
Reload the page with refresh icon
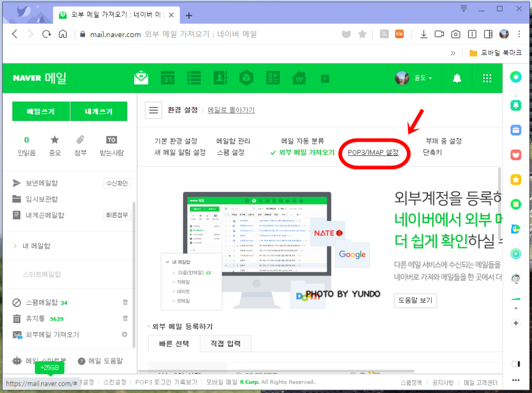pos(46,34)
